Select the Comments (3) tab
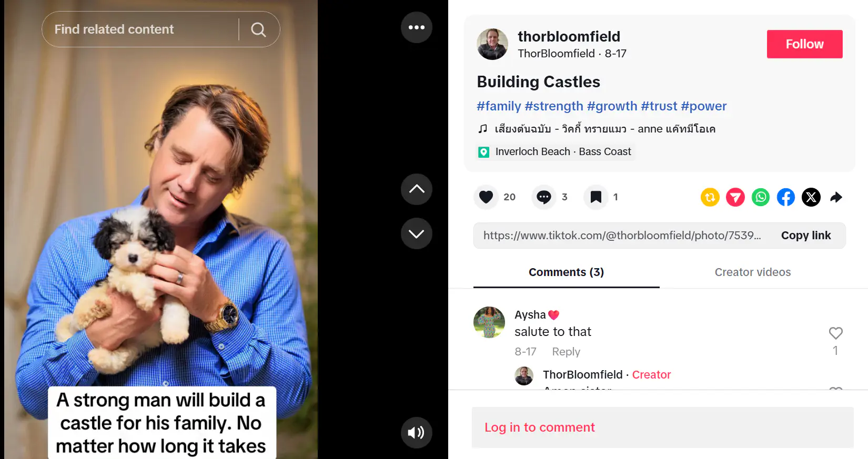868x459 pixels. (567, 272)
